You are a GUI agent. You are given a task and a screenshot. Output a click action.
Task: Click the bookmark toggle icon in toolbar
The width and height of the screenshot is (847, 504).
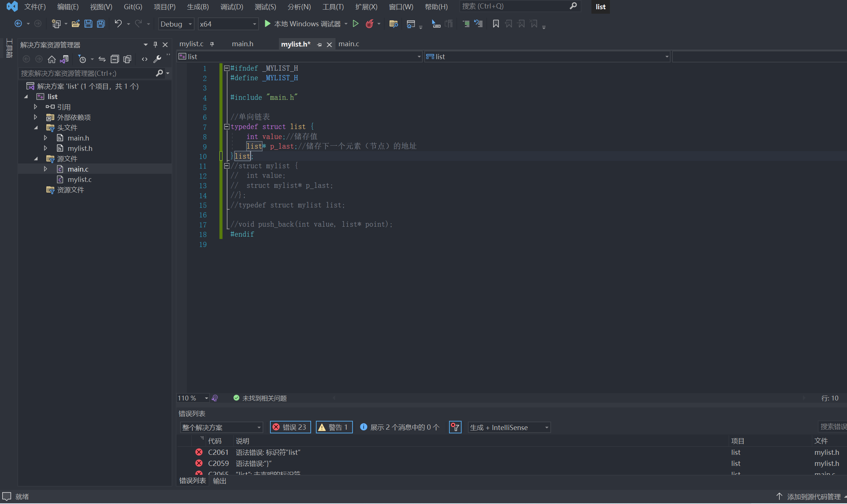496,24
